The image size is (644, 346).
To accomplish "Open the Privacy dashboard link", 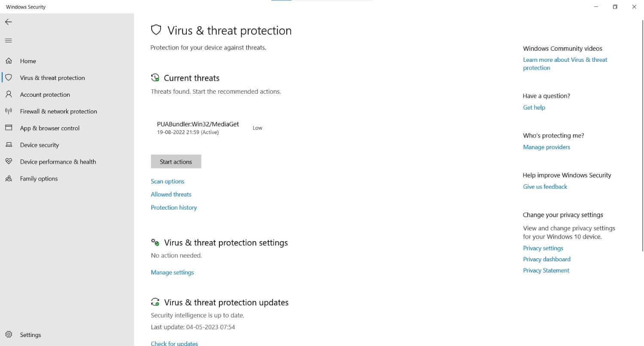I will point(547,259).
